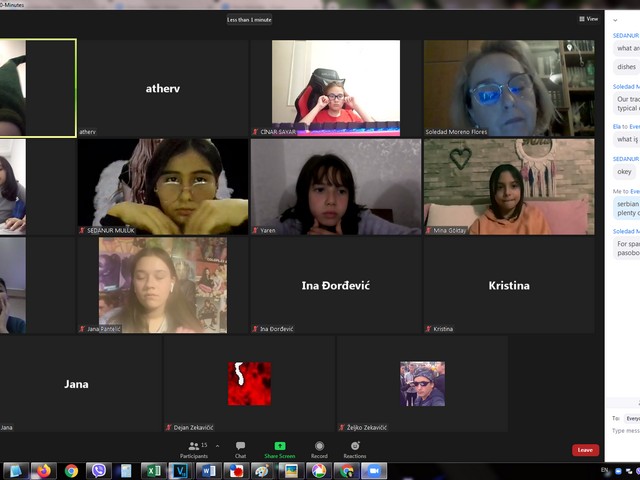Click the EN language indicator in tray
Screen dimensions: 640x480
(604, 470)
